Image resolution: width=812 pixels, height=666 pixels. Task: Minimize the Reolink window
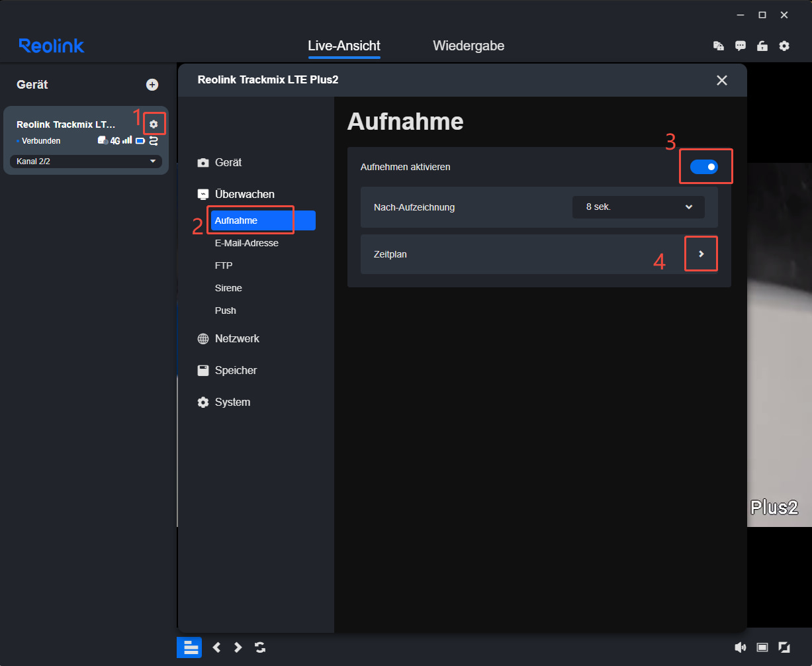coord(741,15)
